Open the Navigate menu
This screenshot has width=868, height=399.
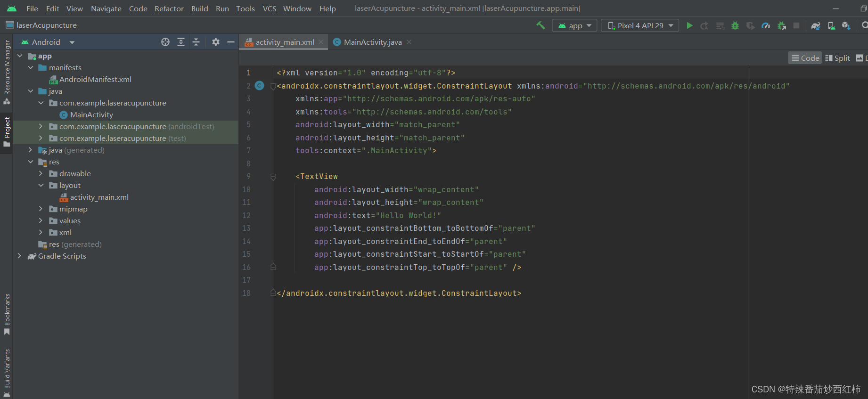coord(106,8)
